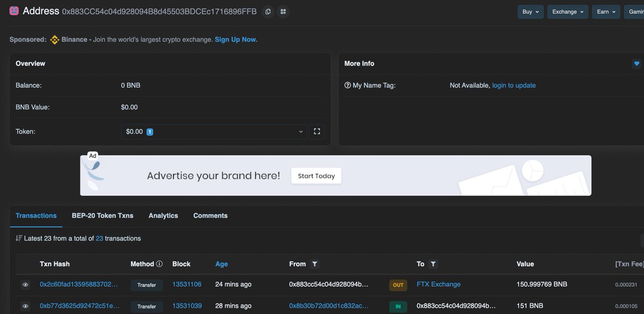This screenshot has height=314, width=644.
Task: Open the Exchange dropdown menu
Action: (567, 11)
